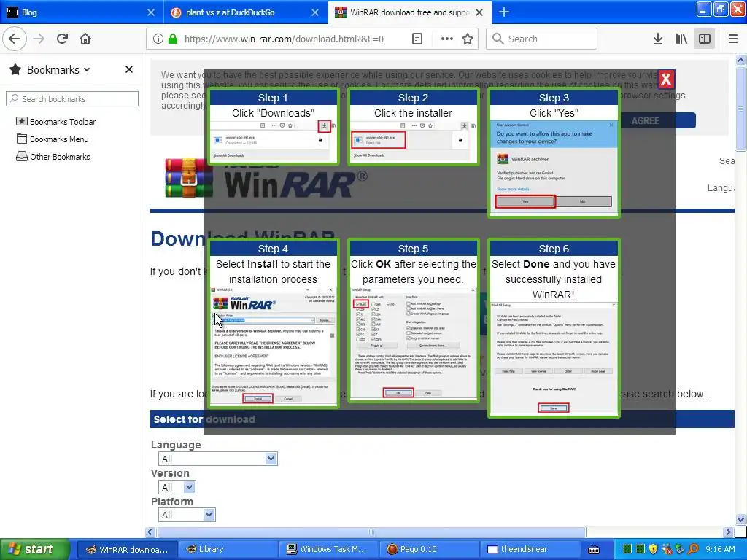
Task: Close the Bookmarks sidebar
Action: (128, 69)
